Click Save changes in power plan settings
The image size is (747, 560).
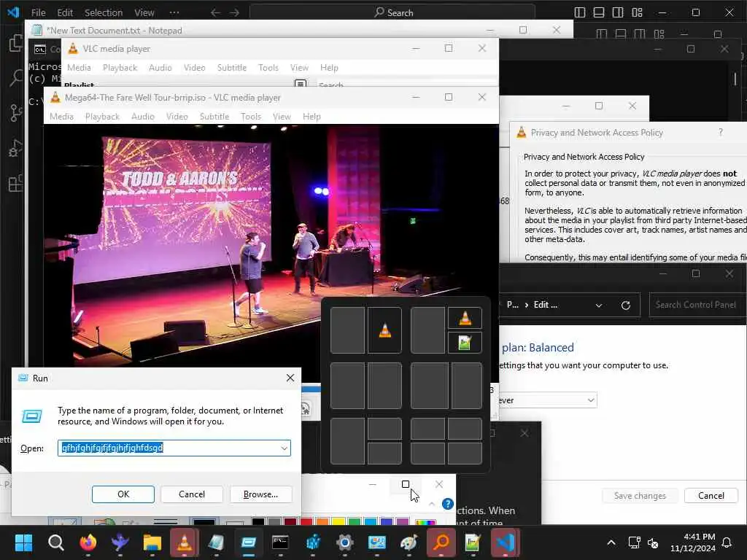coord(640,496)
